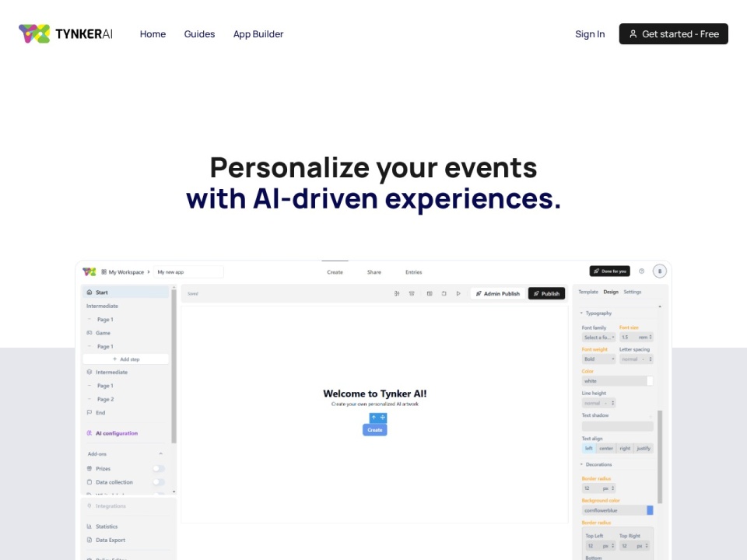The width and height of the screenshot is (747, 560).
Task: Open the Line height unit selector
Action: tap(609, 403)
